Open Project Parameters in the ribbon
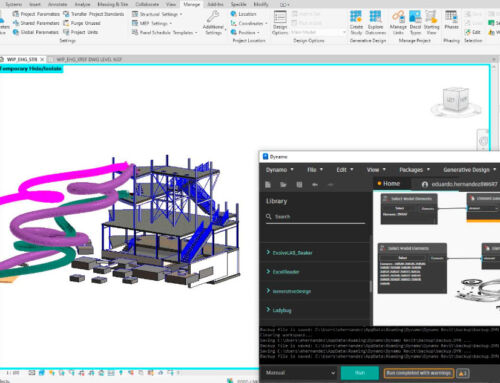The image size is (500, 383). click(36, 14)
